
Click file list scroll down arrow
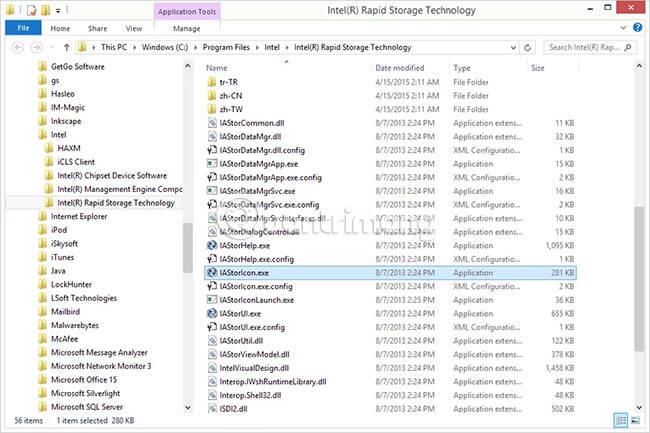pyautogui.click(x=639, y=408)
